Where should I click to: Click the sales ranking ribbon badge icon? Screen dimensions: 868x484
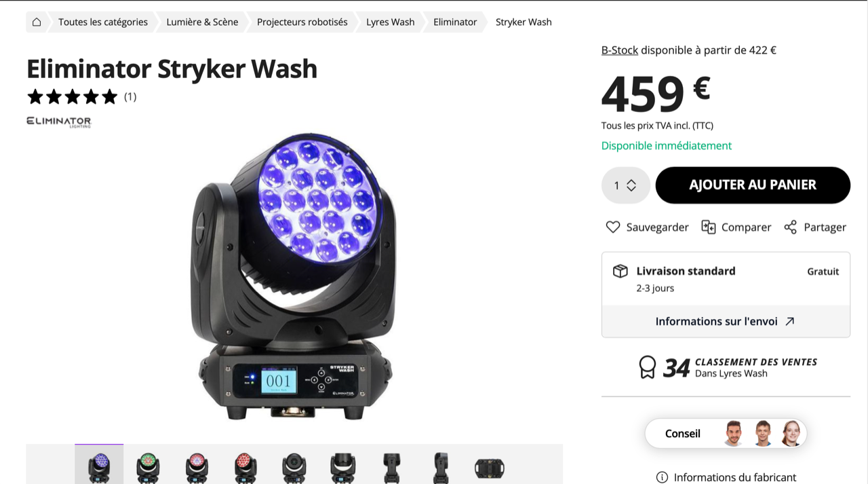[x=648, y=367]
